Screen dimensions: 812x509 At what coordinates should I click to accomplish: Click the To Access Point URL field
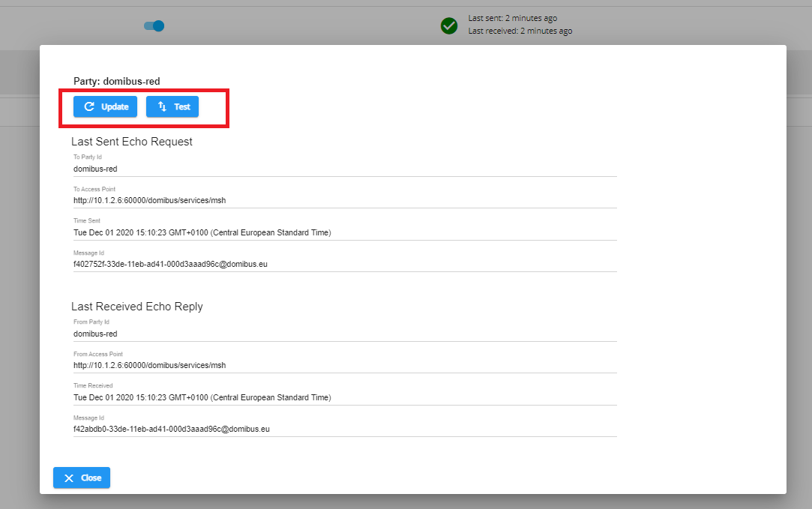(x=344, y=200)
